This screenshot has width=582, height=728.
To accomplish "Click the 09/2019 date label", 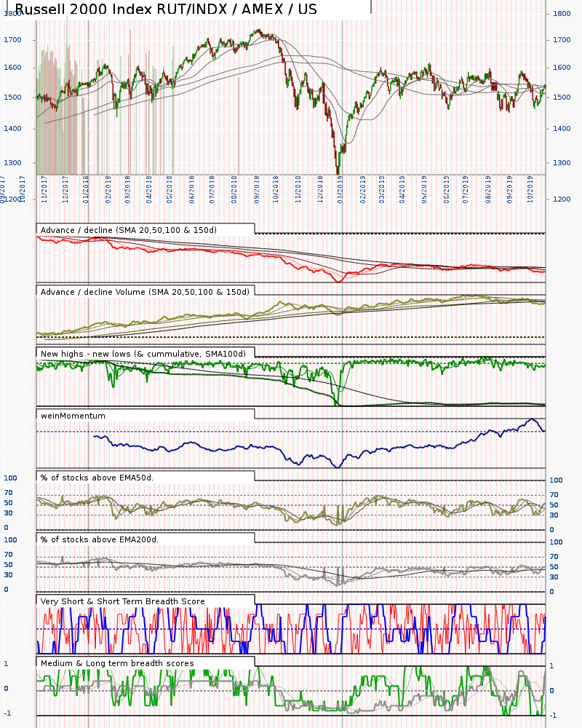I will click(x=509, y=189).
